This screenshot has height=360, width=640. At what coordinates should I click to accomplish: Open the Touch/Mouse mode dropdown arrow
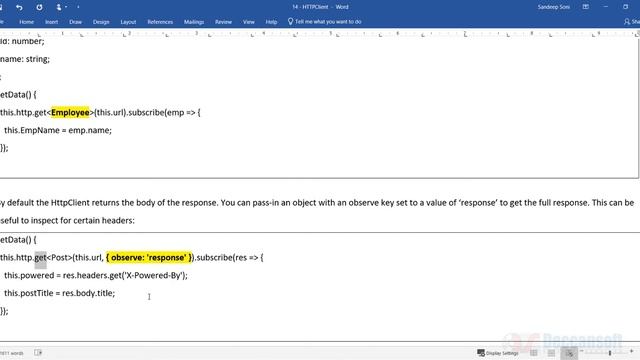66,7
